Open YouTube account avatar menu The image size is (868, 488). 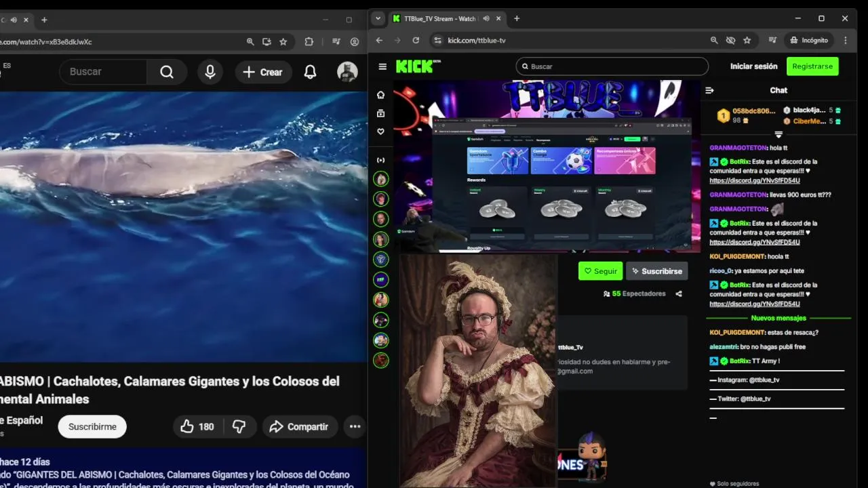(x=347, y=72)
